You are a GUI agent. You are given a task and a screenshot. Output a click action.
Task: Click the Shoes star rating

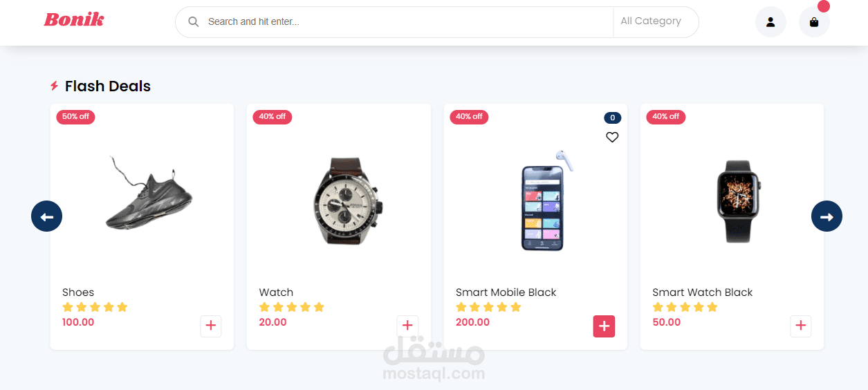(95, 307)
